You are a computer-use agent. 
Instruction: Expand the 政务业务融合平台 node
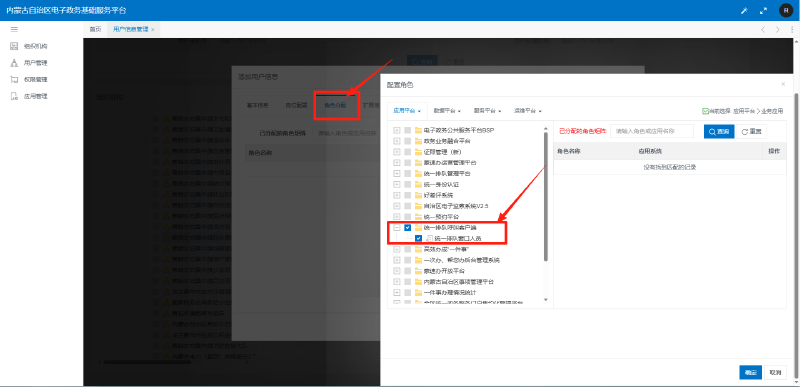[397, 141]
